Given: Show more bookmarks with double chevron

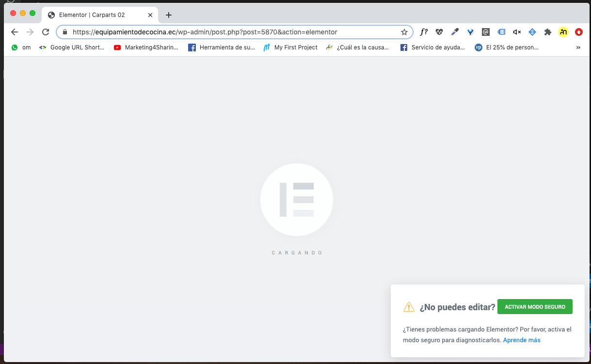Looking at the screenshot, I should [578, 47].
